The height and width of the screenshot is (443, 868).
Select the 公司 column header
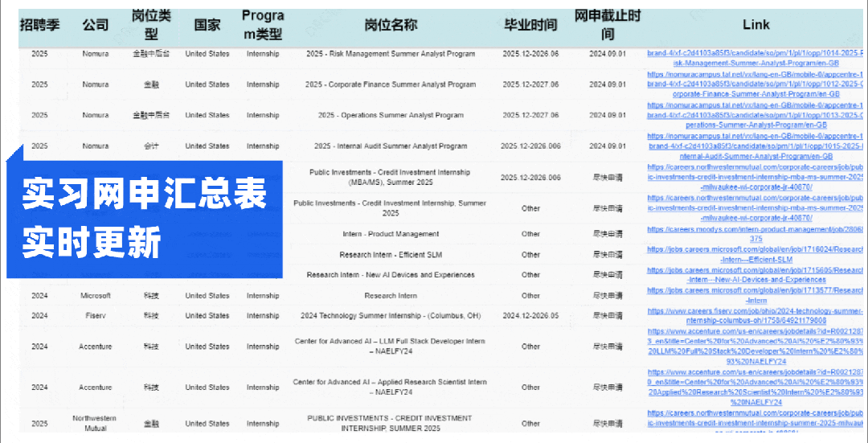pos(95,25)
